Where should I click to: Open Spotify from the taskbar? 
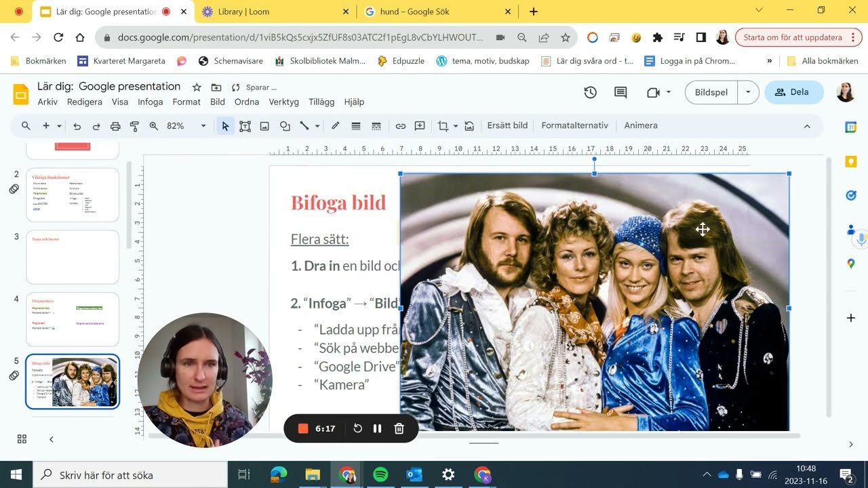380,474
